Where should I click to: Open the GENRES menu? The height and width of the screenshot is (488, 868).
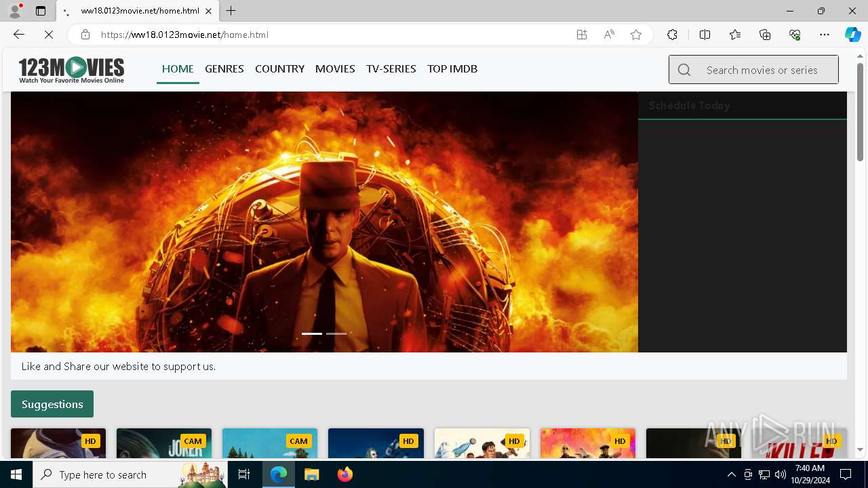tap(224, 68)
